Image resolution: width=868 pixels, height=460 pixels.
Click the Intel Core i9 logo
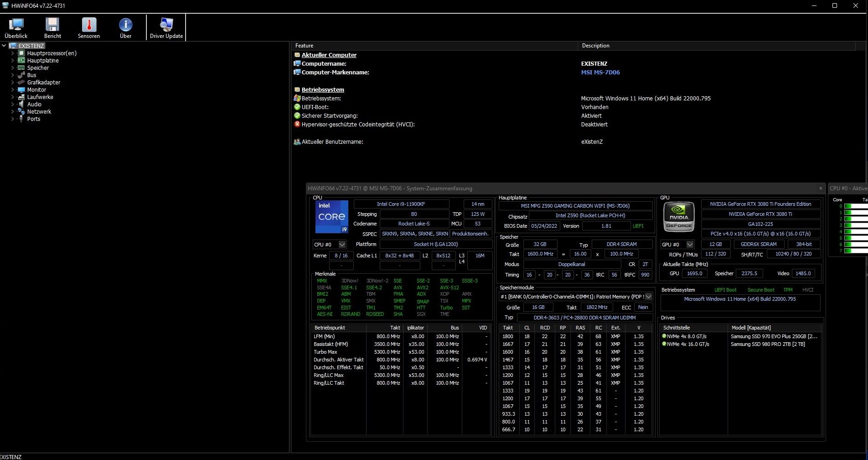click(x=332, y=217)
